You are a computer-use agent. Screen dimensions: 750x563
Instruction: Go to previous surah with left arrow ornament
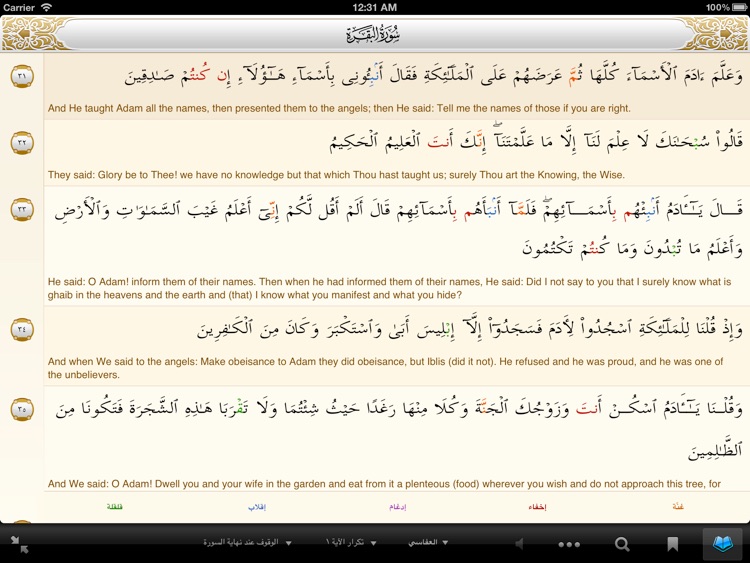pos(23,34)
